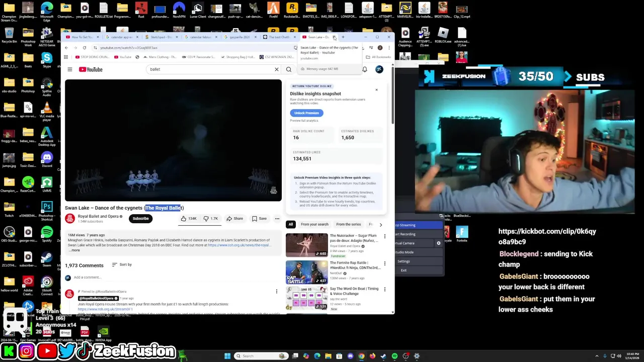Screen dimensions: 644x362
Task: Open options for Say The Word On Beat
Action: (x=385, y=290)
